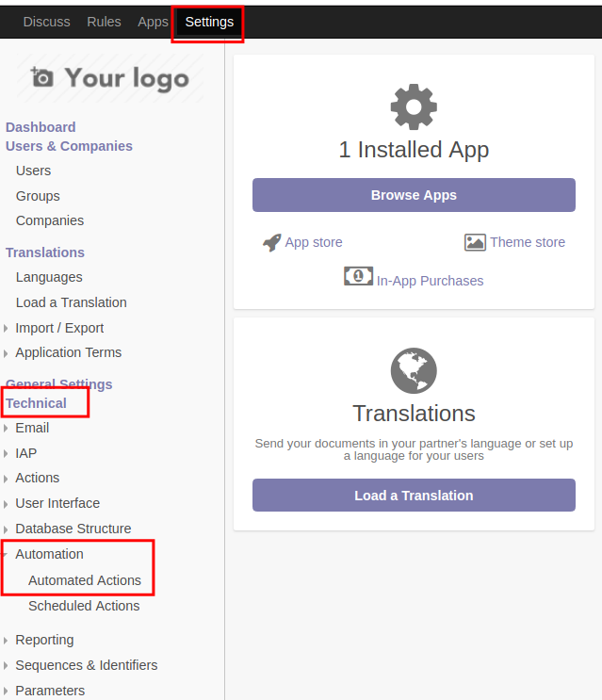602x700 pixels.
Task: Expand the Email technical menu
Action: coord(6,429)
